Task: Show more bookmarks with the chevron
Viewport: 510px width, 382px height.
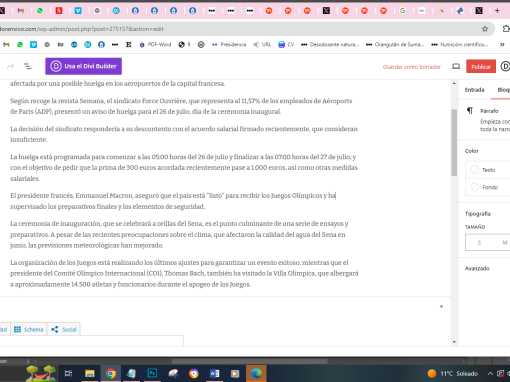Action: [502, 44]
